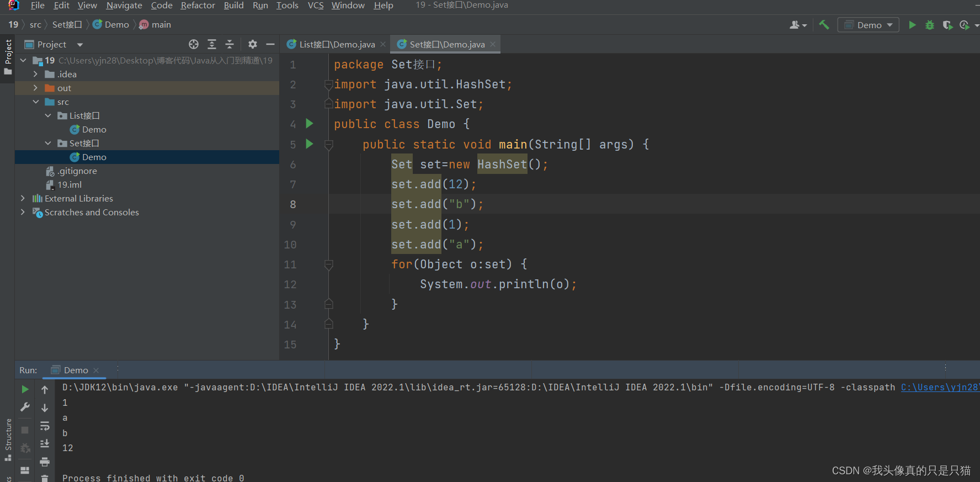Click the Select Opened File target icon
The height and width of the screenshot is (482, 980).
194,44
